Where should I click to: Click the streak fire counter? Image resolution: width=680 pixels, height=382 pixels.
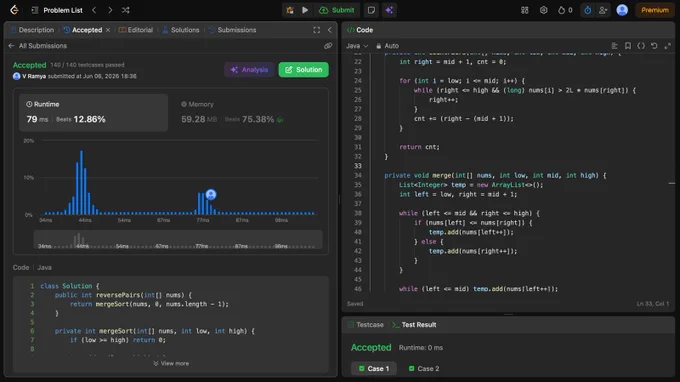tap(565, 10)
